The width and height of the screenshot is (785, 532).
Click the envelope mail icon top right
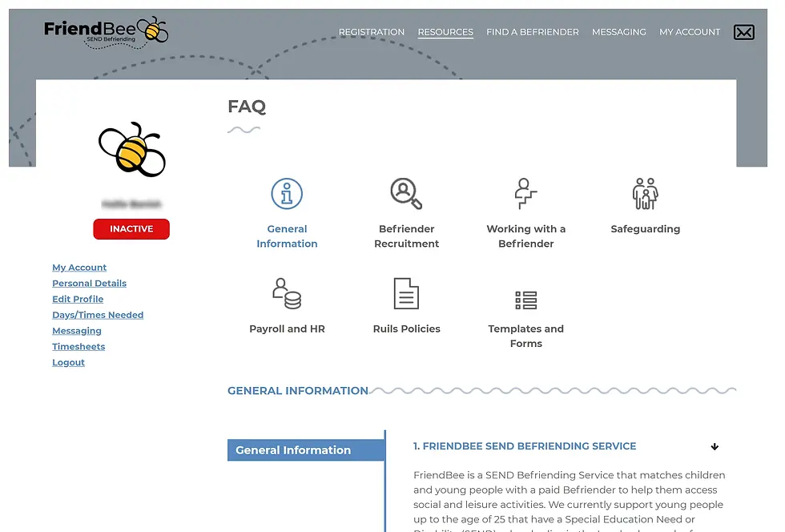(743, 32)
